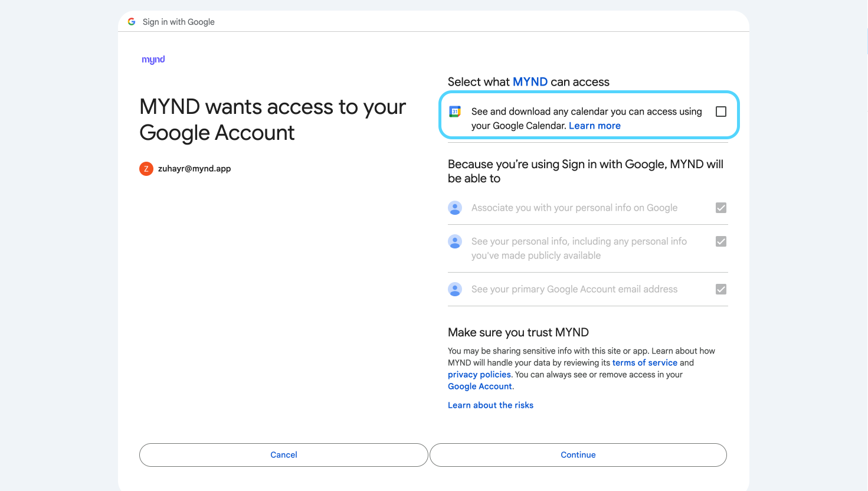The width and height of the screenshot is (868, 491).
Task: Click the See your primary Google Account email text
Action: tap(574, 289)
